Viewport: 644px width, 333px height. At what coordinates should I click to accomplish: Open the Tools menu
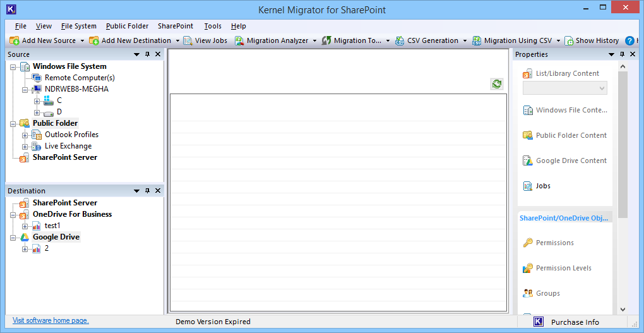click(x=213, y=26)
